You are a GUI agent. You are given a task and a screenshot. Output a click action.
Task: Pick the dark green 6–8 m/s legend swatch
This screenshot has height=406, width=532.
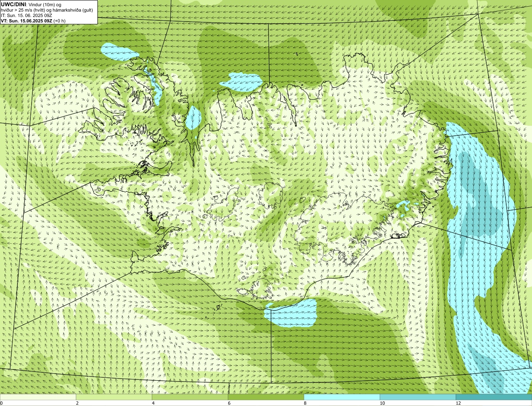[266, 397]
